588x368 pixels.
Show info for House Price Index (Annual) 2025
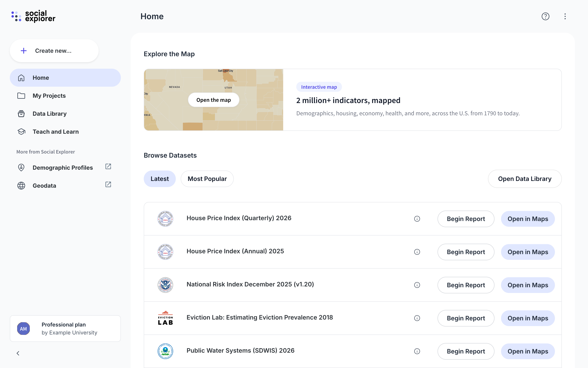417,252
